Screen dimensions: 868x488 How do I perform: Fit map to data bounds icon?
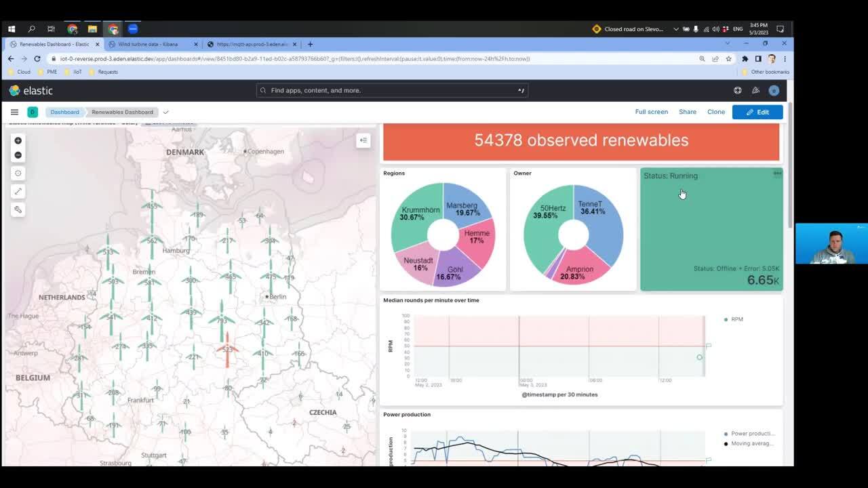point(18,173)
